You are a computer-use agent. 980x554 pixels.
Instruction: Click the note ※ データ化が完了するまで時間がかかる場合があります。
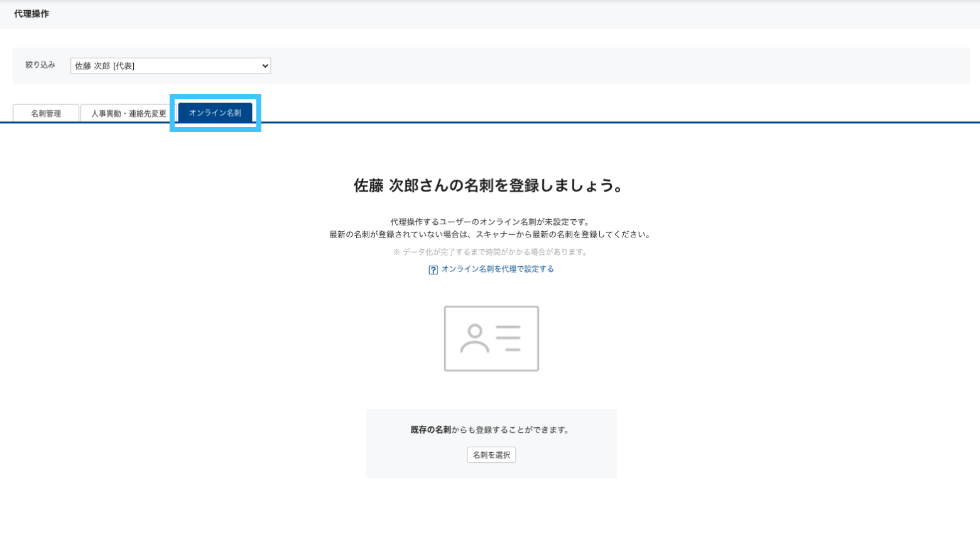point(491,252)
